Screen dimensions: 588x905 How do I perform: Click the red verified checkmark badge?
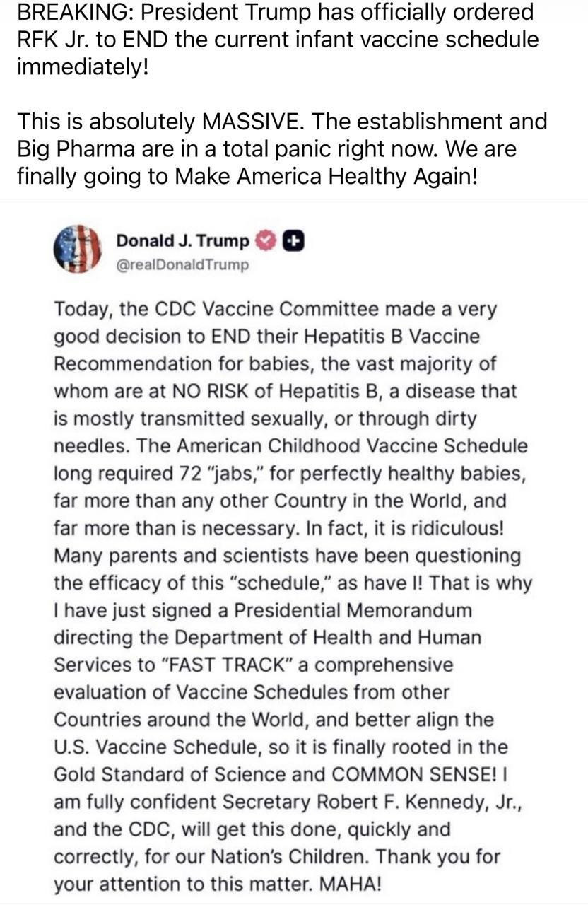(265, 242)
